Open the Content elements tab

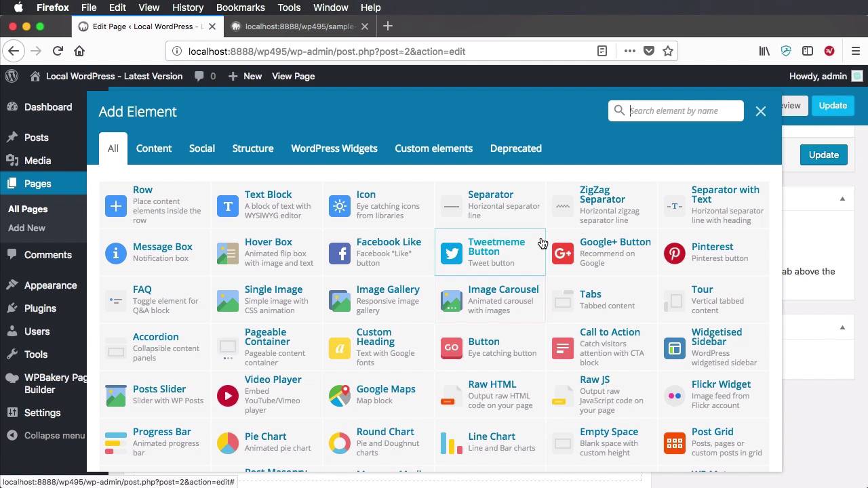click(154, 148)
